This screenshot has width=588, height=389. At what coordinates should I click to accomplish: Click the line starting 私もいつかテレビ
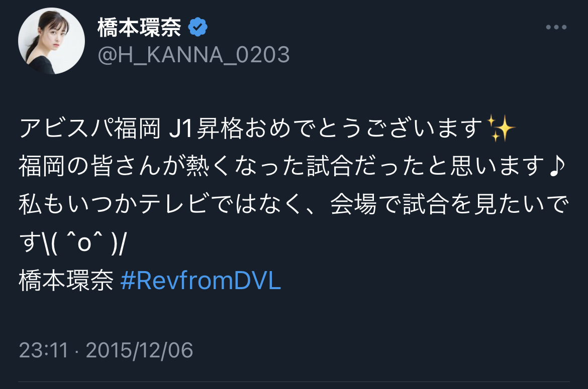[294, 204]
